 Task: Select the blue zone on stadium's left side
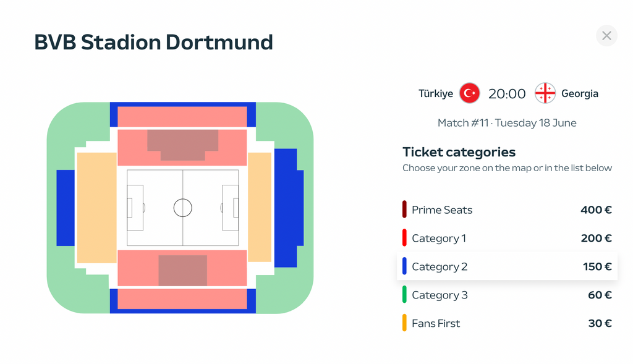pos(66,208)
